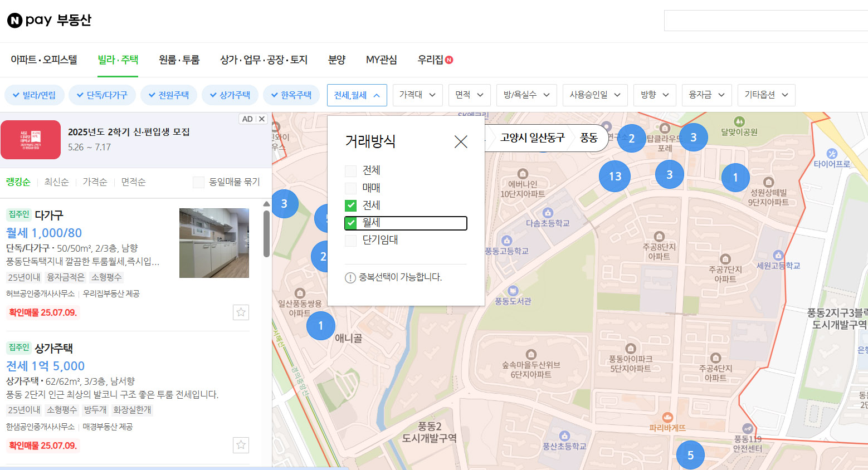
Task: Star the 상가주택 전세 listing as favorite
Action: click(x=241, y=445)
